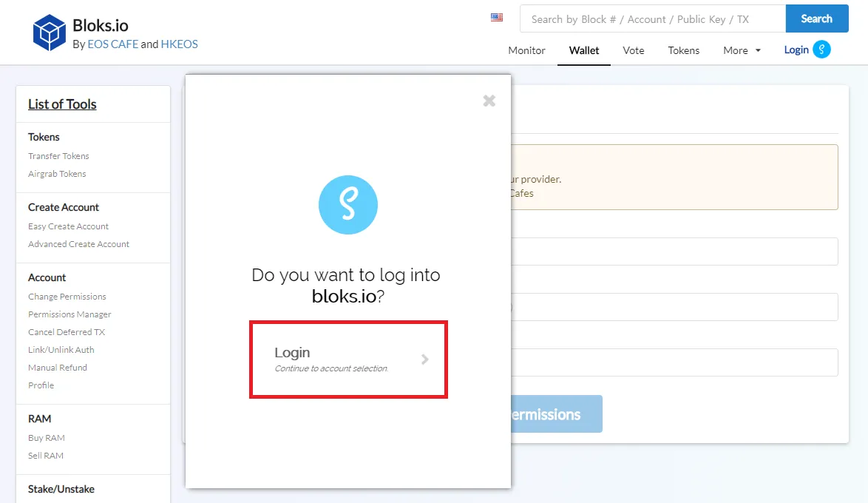Click the Search button

click(x=816, y=18)
